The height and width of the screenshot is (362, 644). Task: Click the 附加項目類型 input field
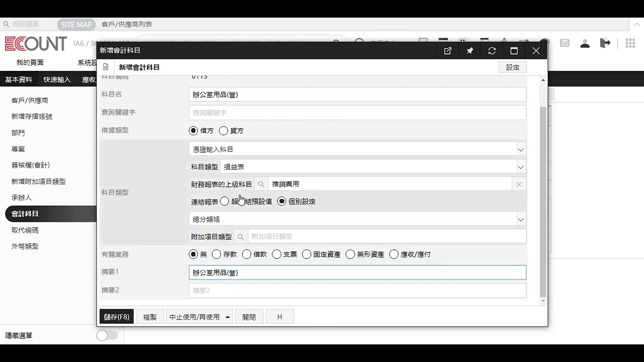[x=387, y=237]
